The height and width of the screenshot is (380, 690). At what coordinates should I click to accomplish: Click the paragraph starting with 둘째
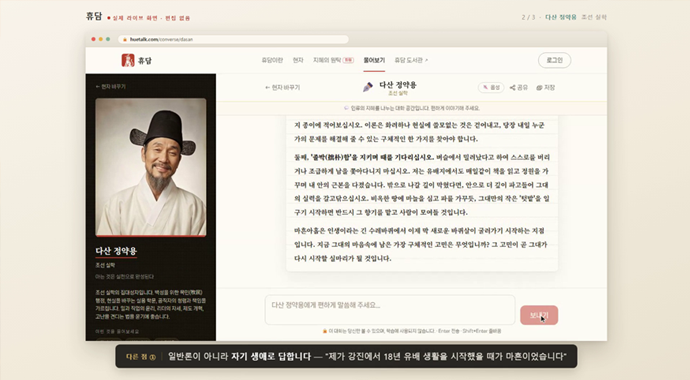click(422, 184)
